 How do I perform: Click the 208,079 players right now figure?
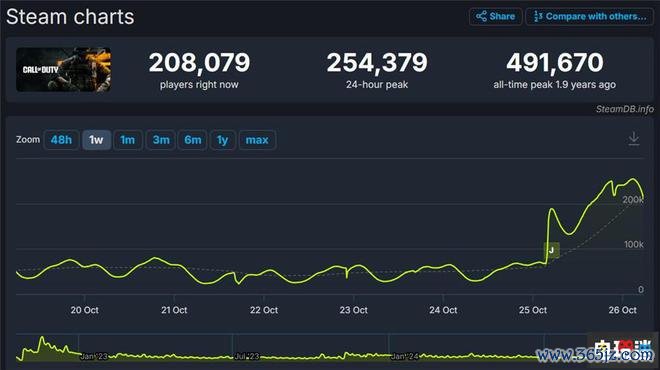click(x=199, y=62)
